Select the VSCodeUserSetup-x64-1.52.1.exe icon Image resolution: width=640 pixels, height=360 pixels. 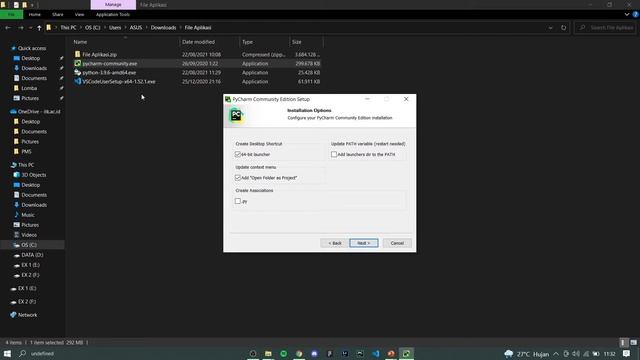click(78, 81)
